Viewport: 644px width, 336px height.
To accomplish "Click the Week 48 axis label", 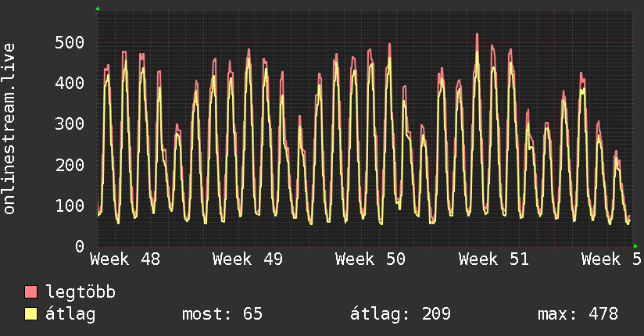I will (125, 259).
